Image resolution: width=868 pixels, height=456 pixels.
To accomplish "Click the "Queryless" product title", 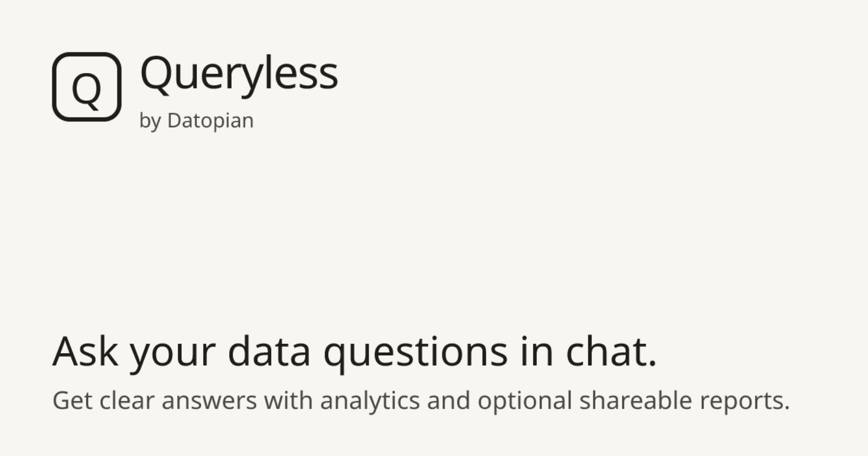I will click(239, 74).
